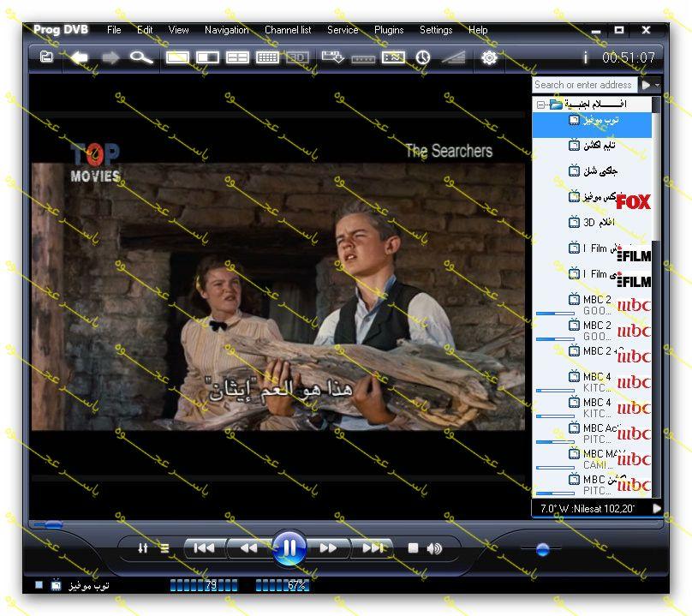Open the search field dropdown arrow
This screenshot has height=616, width=692.
pos(657,84)
